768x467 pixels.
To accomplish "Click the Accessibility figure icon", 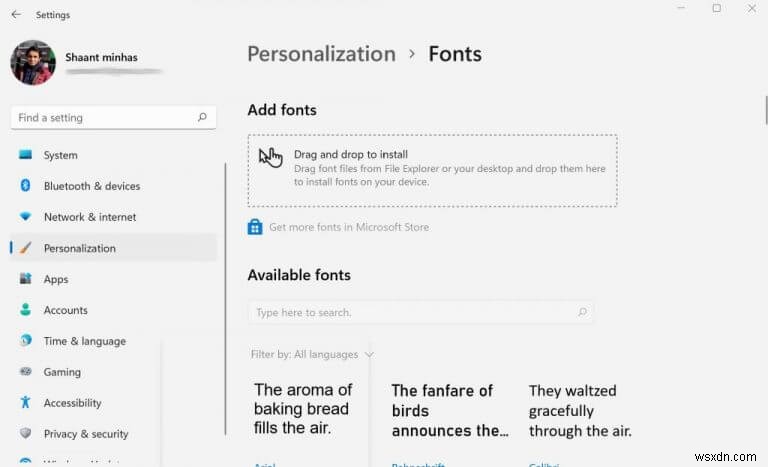I will (x=25, y=402).
